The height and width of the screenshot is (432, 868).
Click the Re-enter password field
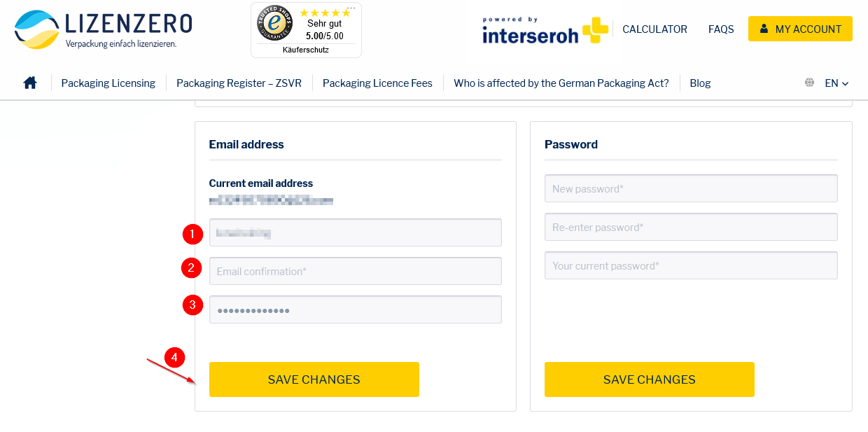pyautogui.click(x=691, y=227)
